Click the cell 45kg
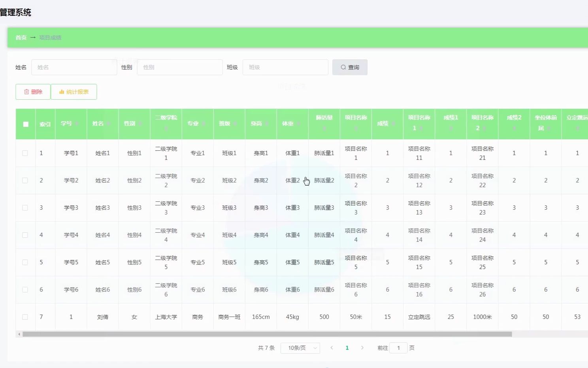The height and width of the screenshot is (368, 588). (292, 317)
